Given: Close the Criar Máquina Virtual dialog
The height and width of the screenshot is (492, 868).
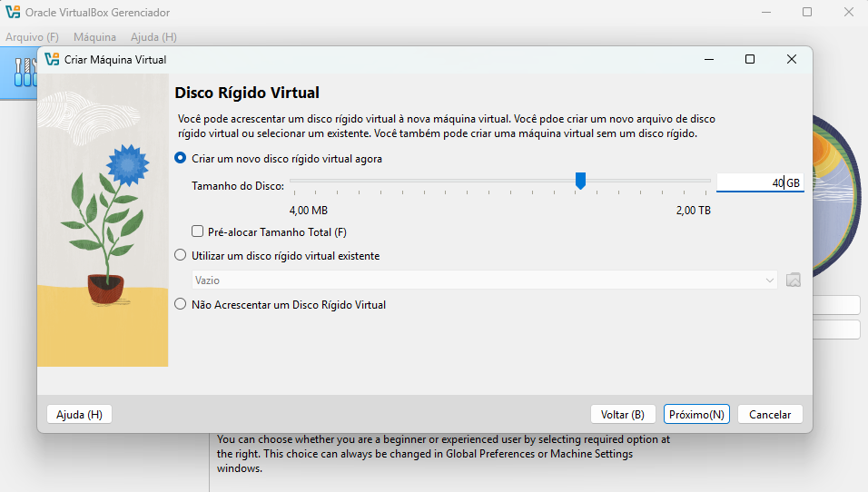Looking at the screenshot, I should click(791, 59).
